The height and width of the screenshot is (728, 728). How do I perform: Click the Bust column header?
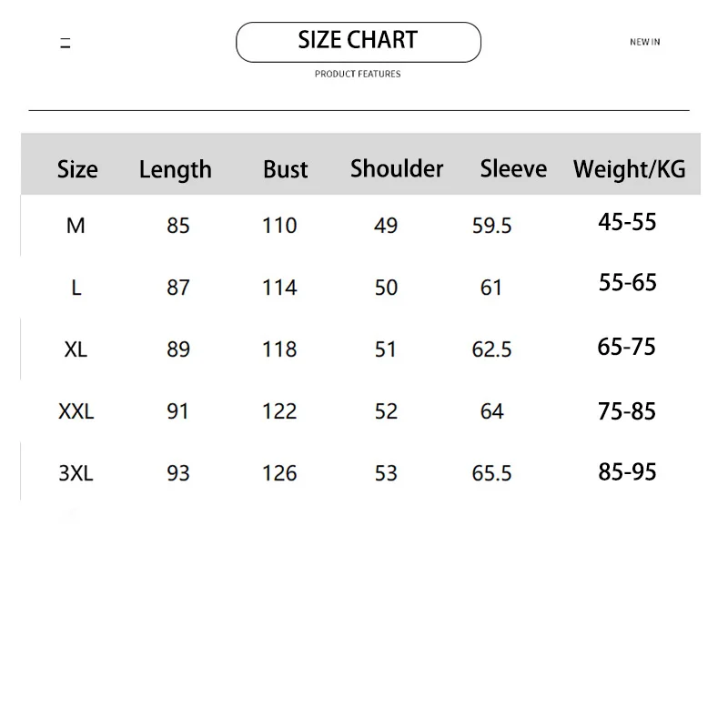click(285, 169)
